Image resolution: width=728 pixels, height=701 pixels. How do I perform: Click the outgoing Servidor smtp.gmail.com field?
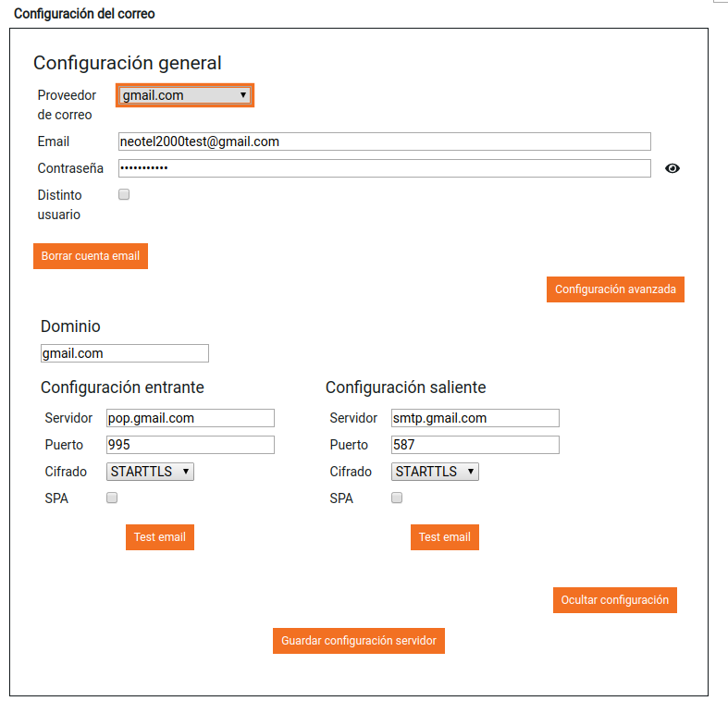[x=475, y=418]
